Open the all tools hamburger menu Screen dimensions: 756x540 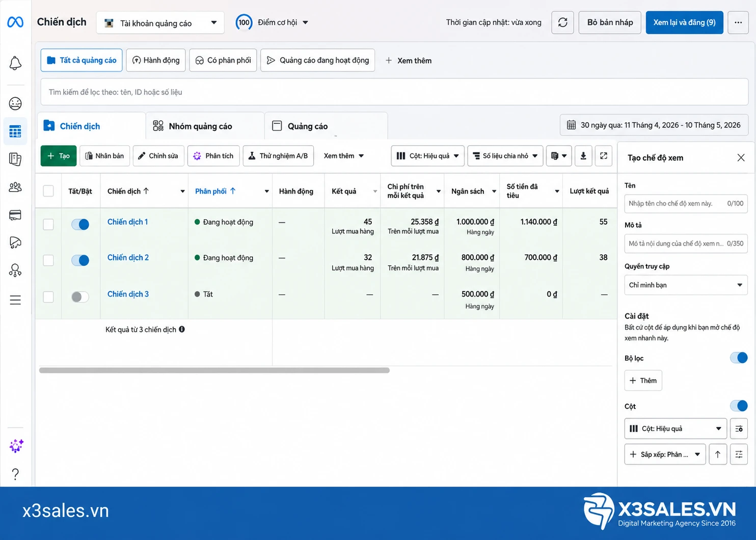point(15,300)
